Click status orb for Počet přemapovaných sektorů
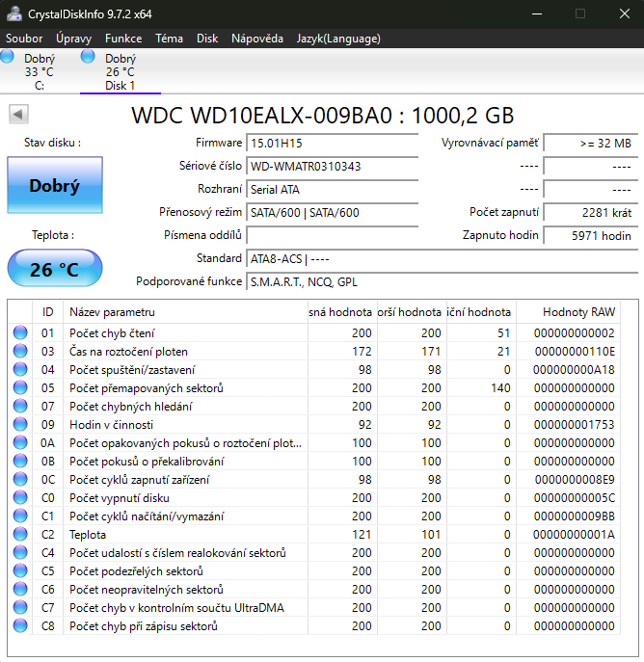The image size is (644, 662). point(20,388)
